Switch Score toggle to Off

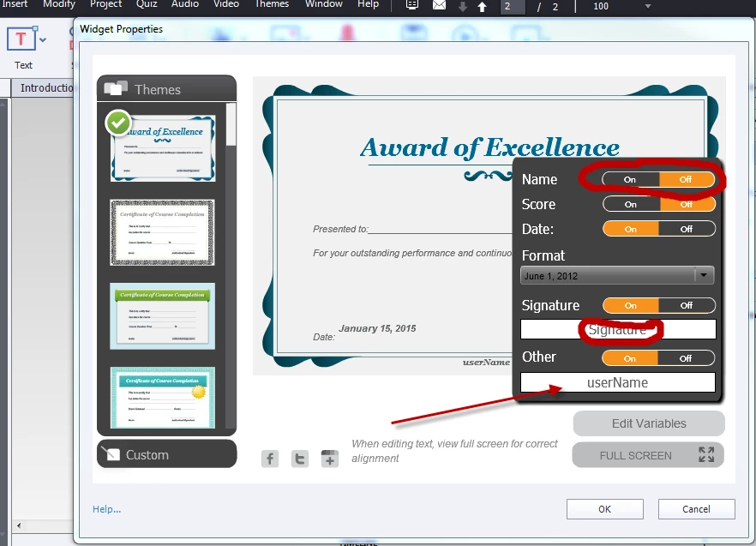pos(687,204)
